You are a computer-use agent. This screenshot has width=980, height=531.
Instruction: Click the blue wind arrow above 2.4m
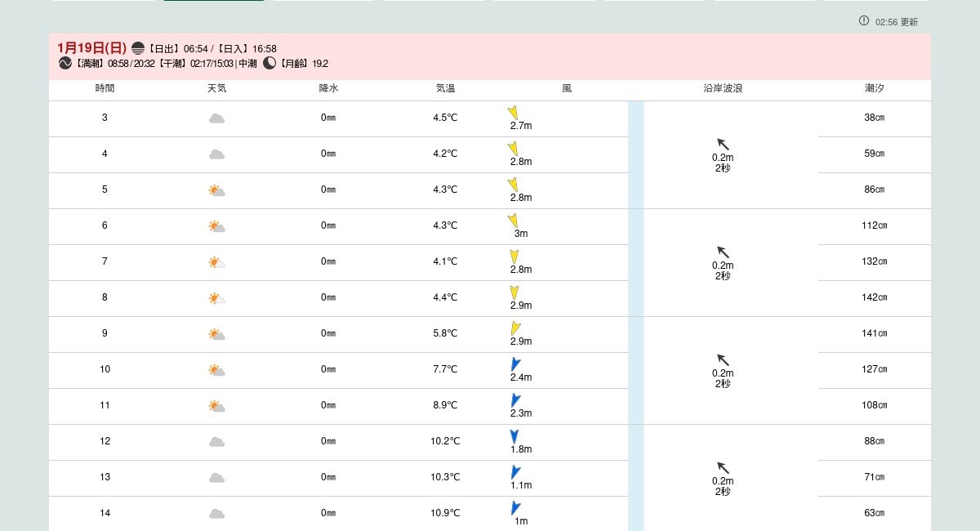pyautogui.click(x=515, y=364)
